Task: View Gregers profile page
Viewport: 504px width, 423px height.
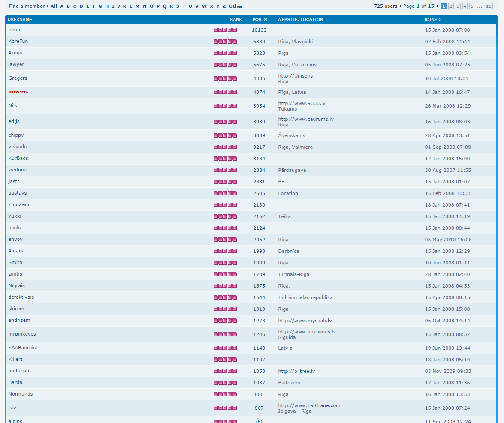Action: click(x=18, y=78)
